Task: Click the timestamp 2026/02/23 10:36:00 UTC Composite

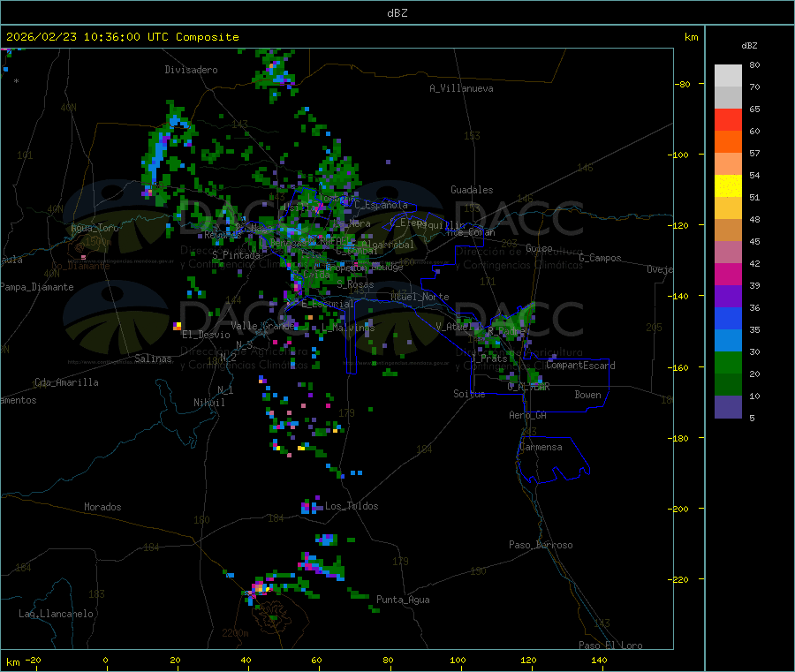Action: tap(122, 37)
